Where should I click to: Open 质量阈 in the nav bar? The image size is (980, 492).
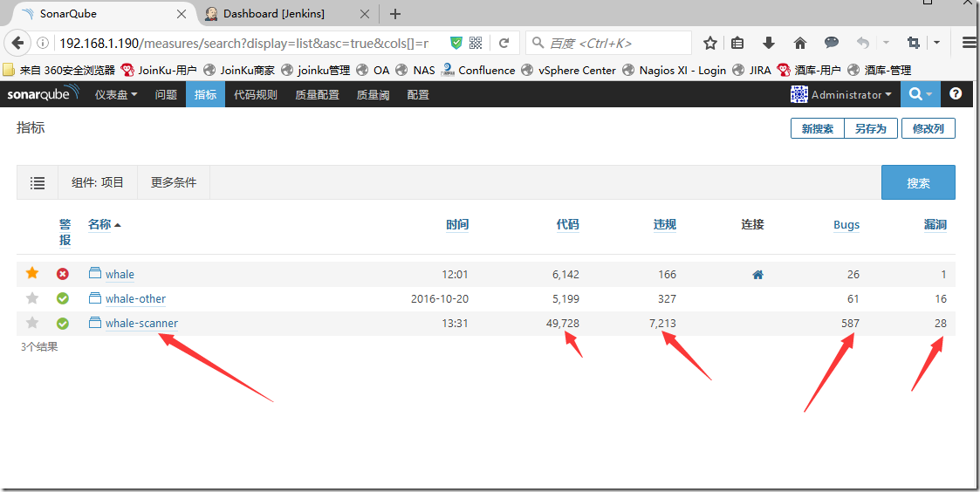[373, 94]
